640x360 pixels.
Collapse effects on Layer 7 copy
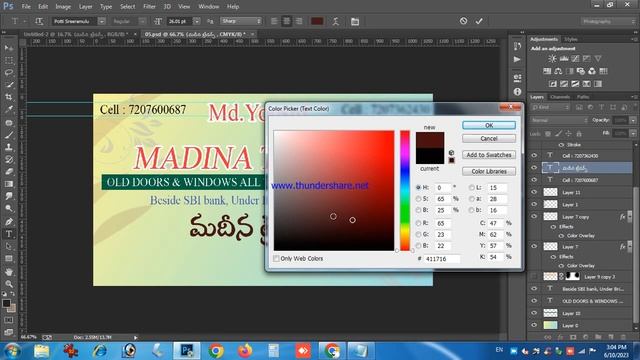(x=630, y=216)
